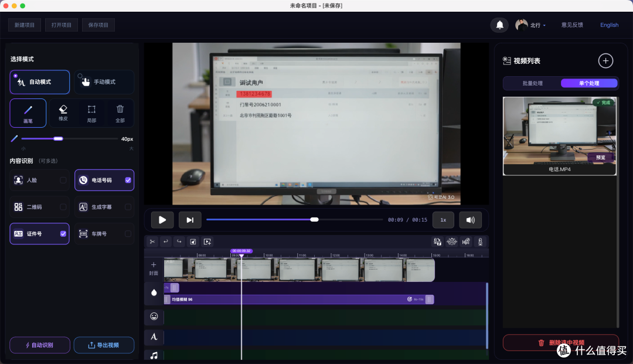Click 保存项目 in the top bar
Screen dimensions: 633x364
pos(98,25)
